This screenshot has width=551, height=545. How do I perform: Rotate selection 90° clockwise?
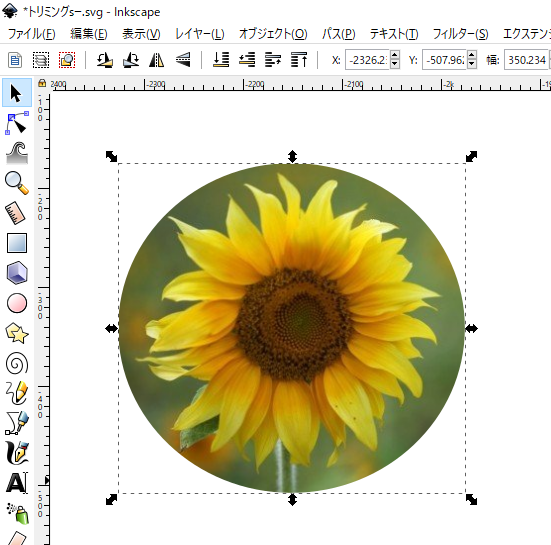click(x=131, y=60)
